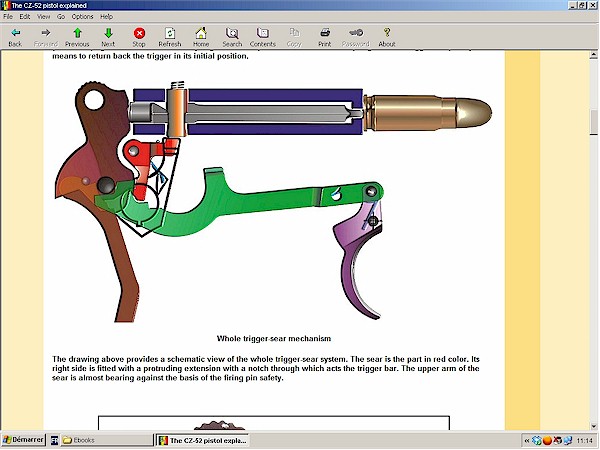Open the View menu

tap(43, 16)
